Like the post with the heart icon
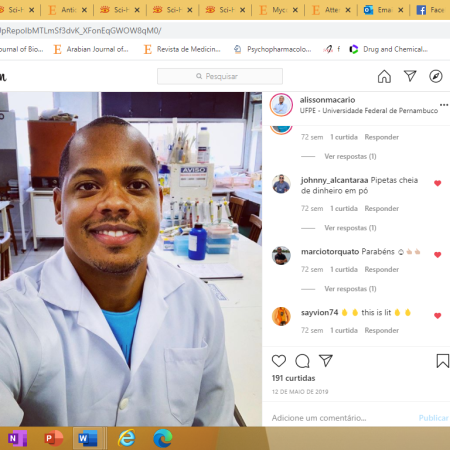 click(x=279, y=361)
